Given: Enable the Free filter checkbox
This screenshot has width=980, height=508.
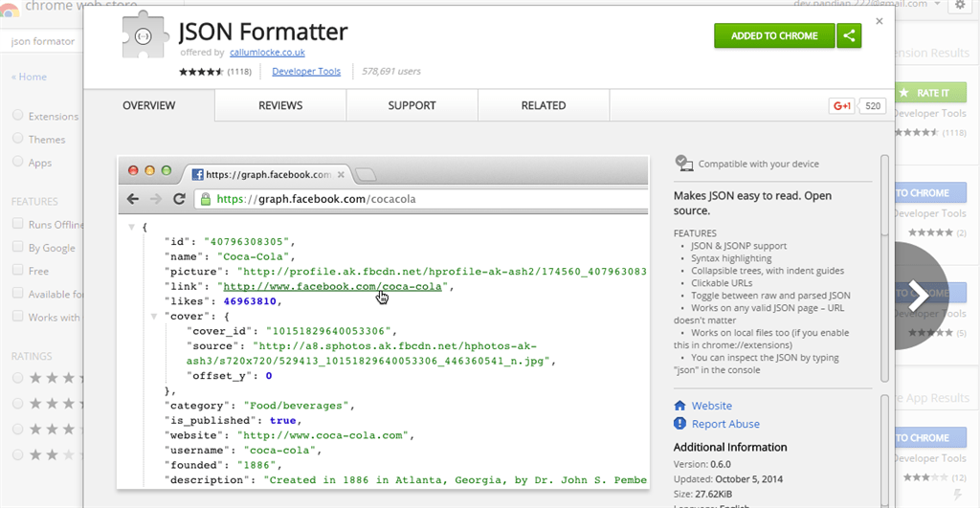Looking at the screenshot, I should pos(17,271).
